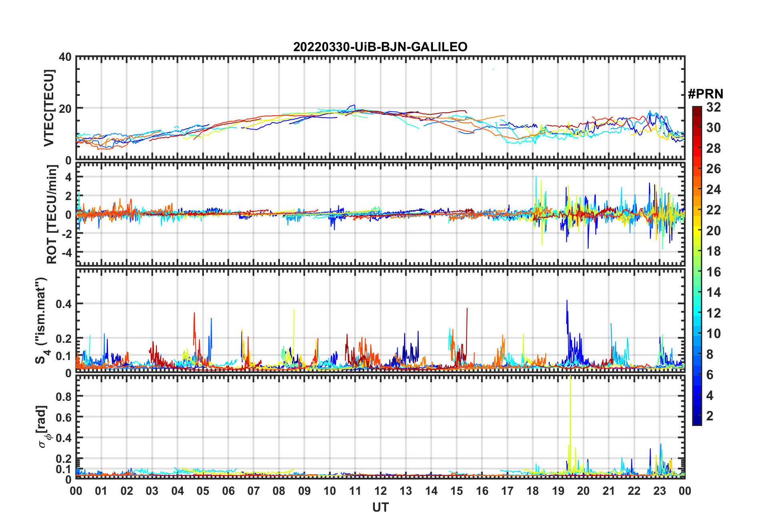Click the plot title 20220330-UiB-BJN-GALILEO
Image resolution: width=761 pixels, height=532 pixels.
(380, 47)
